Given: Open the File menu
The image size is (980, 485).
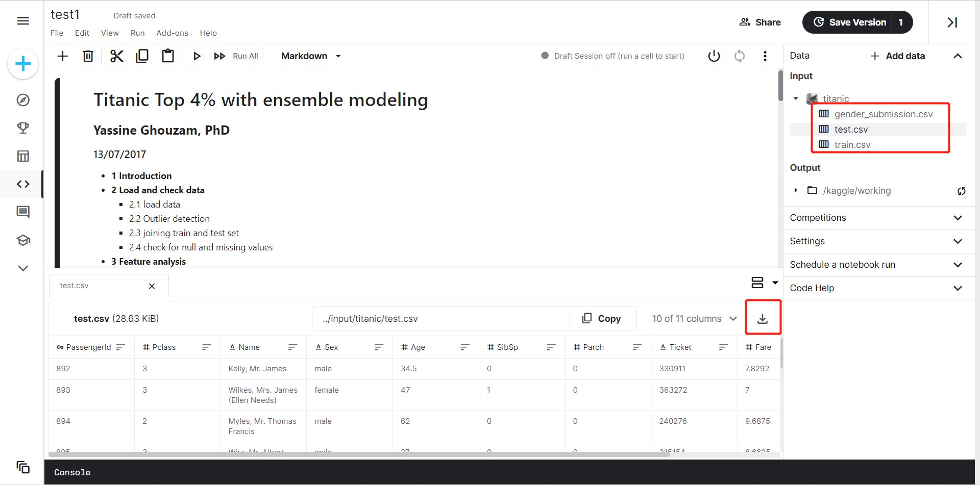Looking at the screenshot, I should coord(57,33).
